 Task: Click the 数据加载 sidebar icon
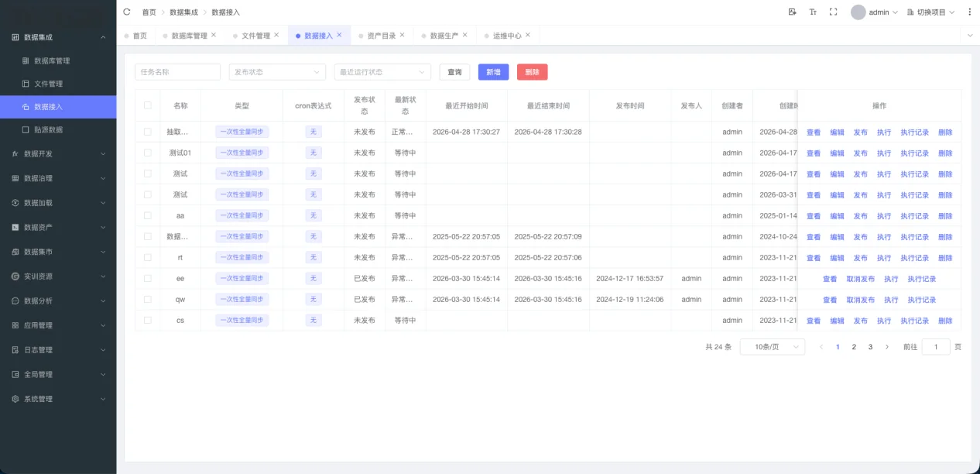[x=15, y=203]
